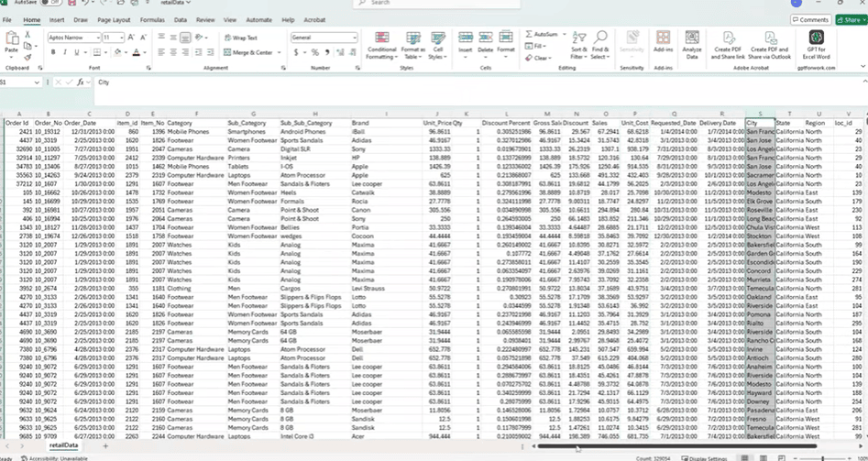Image resolution: width=868 pixels, height=461 pixels.
Task: Apply accounting dollar format
Action: [296, 52]
